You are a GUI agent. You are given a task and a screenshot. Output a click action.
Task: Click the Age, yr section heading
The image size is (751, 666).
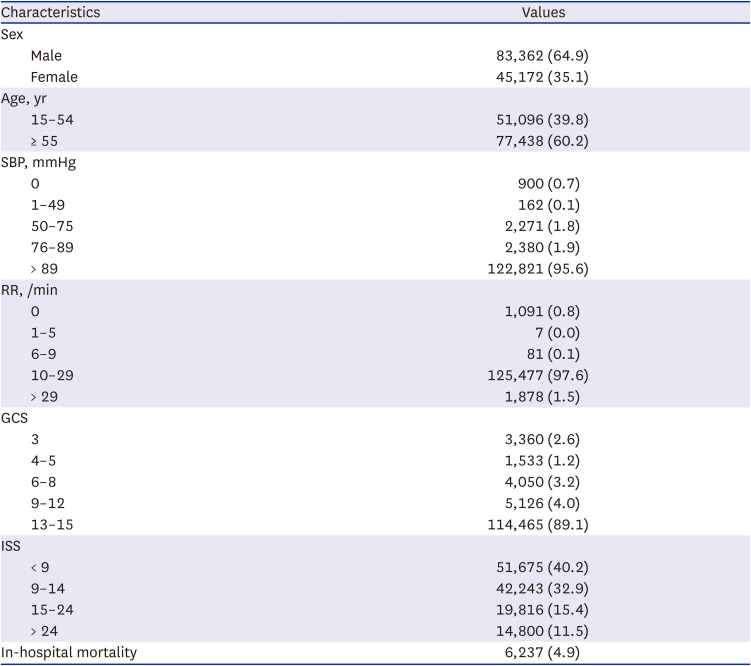[26, 98]
